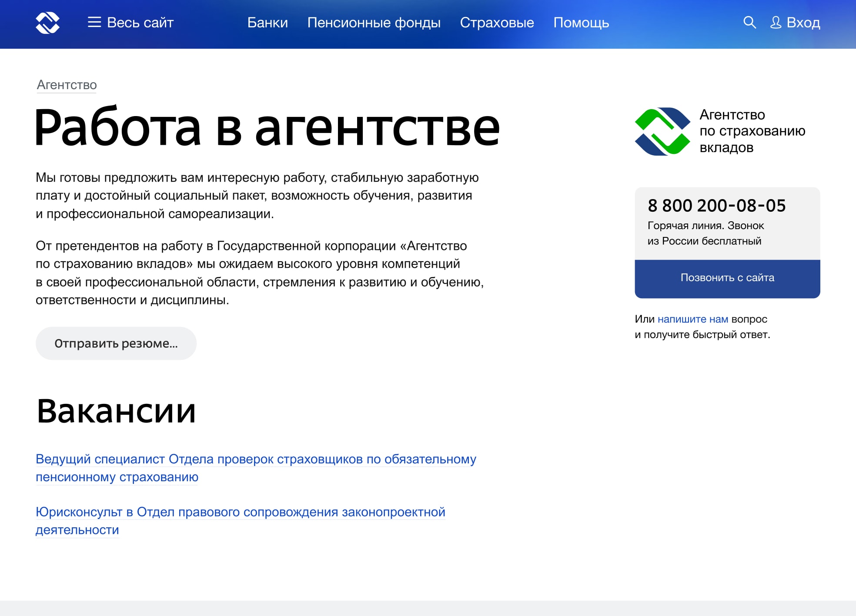Click the 'напишите нам' link
This screenshot has height=616, width=856.
coord(692,319)
